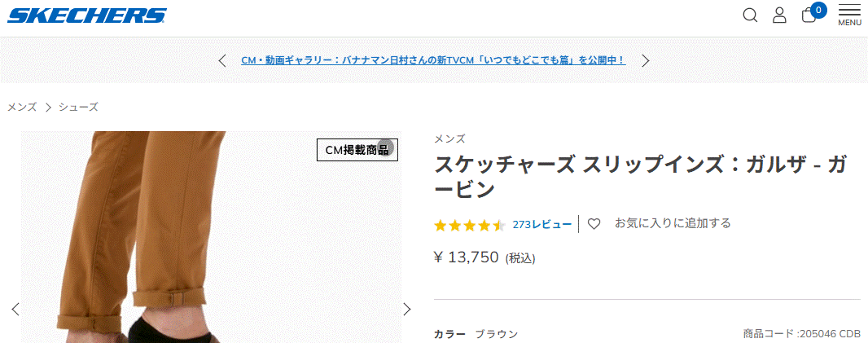Show next announcement banner message
Screen dimensions: 868x343
645,60
